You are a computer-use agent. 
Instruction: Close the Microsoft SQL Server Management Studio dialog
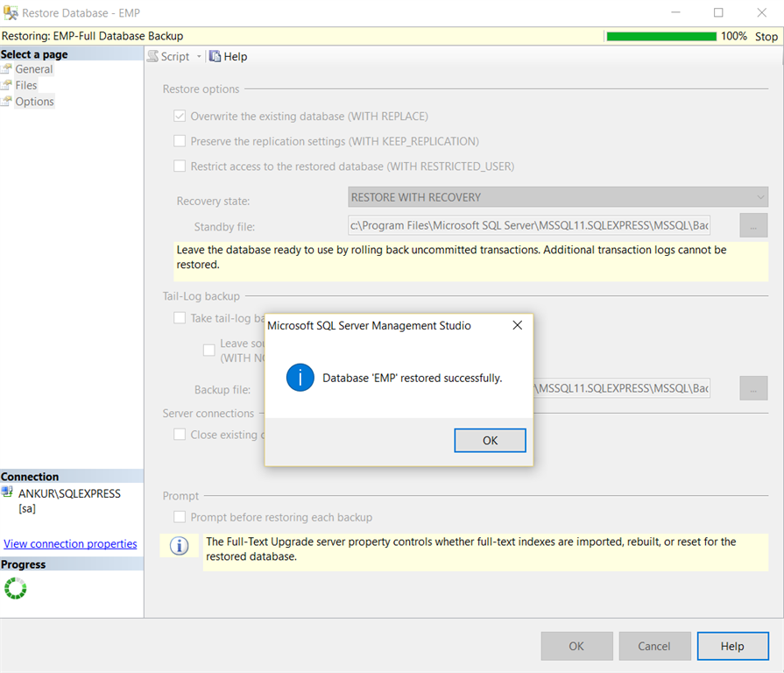tap(518, 325)
